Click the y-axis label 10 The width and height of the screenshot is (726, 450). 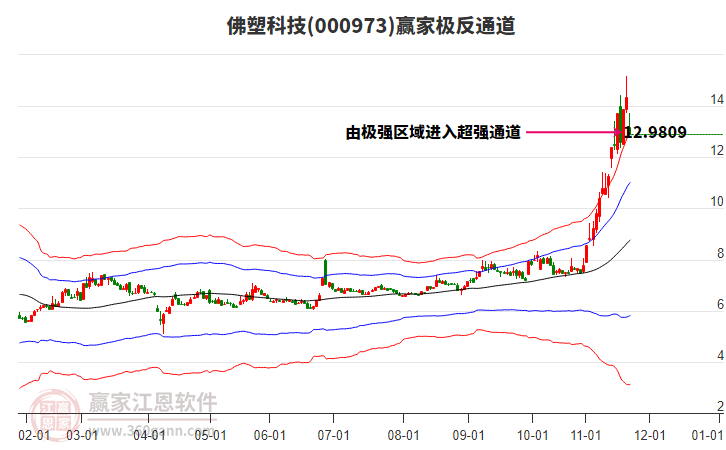(717, 201)
